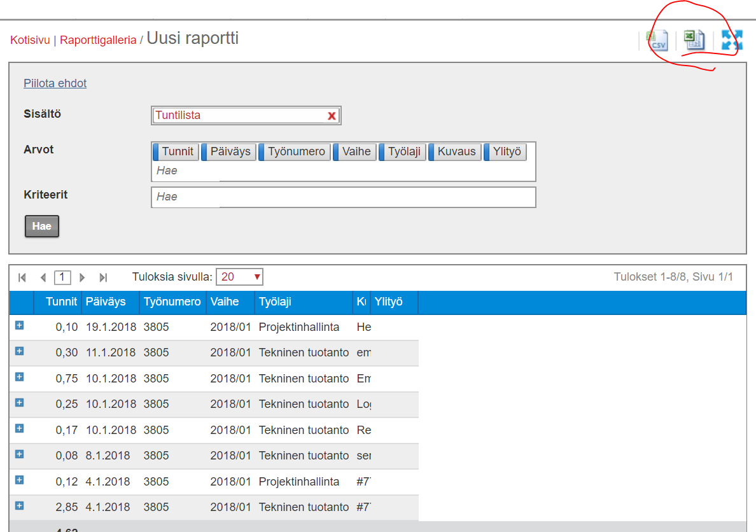Select the Vaihe value tag
This screenshot has height=532, width=756.
(355, 151)
